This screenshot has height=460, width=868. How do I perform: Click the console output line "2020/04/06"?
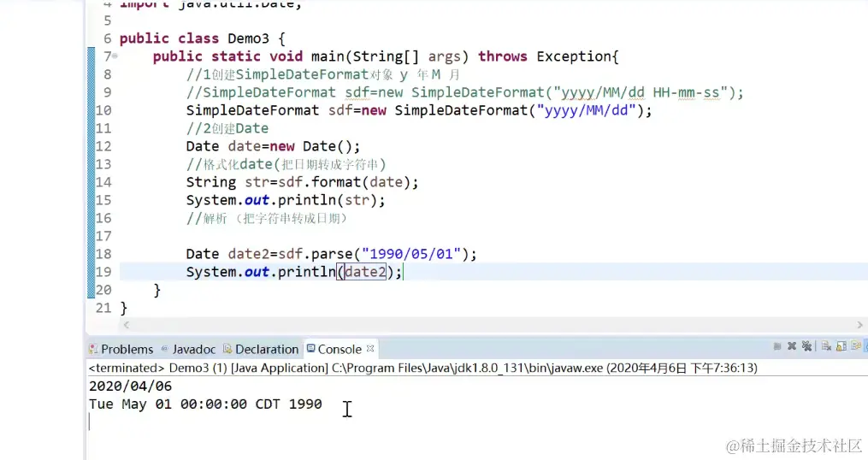coord(130,386)
